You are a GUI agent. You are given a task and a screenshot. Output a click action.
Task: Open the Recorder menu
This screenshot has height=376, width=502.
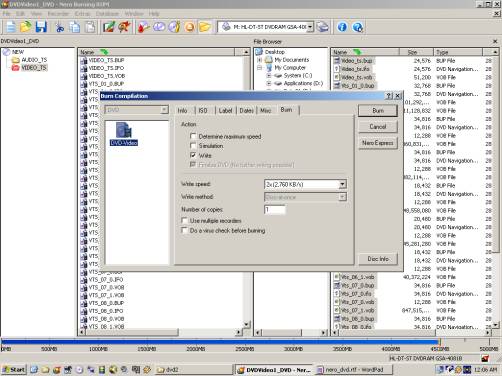(x=58, y=14)
